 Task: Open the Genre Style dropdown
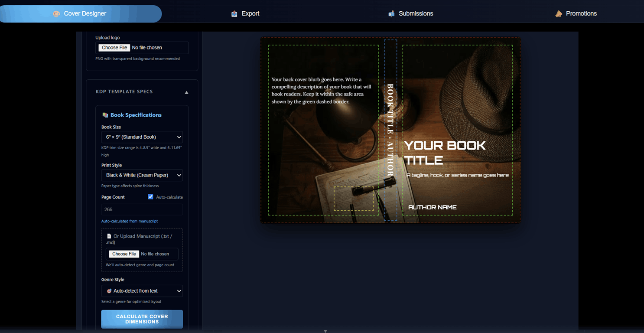142,291
